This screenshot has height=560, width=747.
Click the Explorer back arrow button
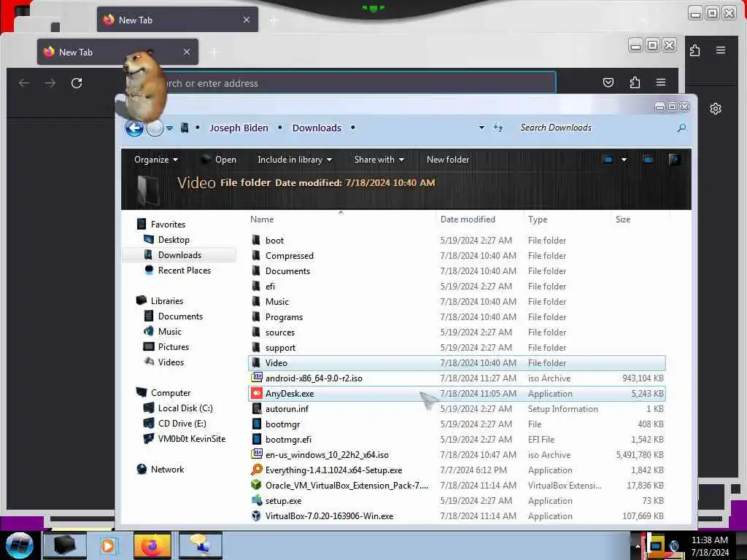134,128
